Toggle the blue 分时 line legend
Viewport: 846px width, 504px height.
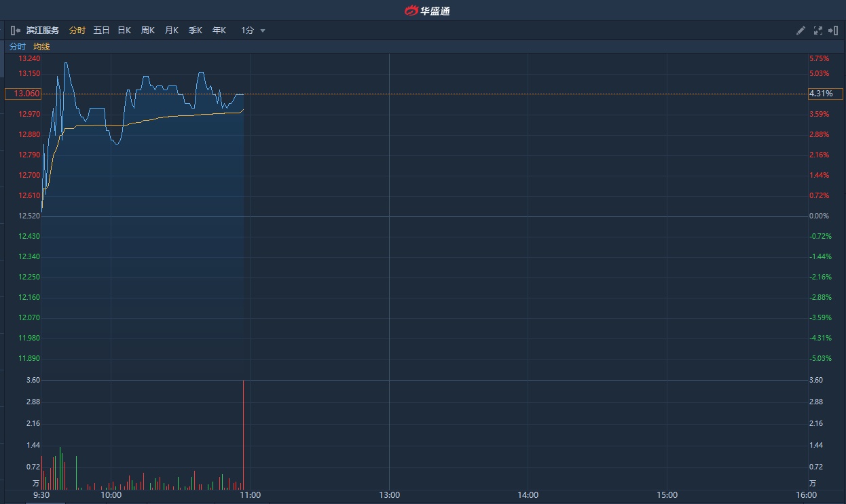coord(17,47)
